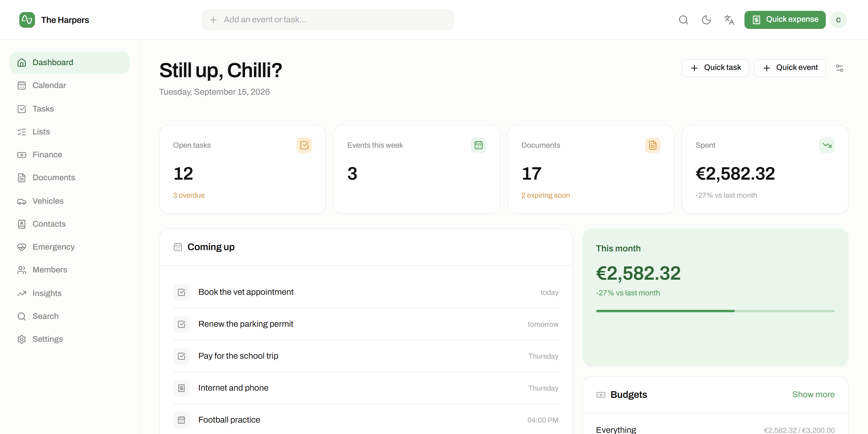This screenshot has width=868, height=434.
Task: Open dashboard customize sliders icon
Action: (x=839, y=68)
